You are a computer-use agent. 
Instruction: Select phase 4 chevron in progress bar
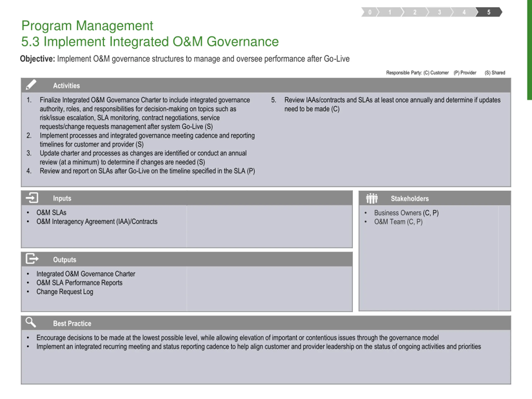pos(464,12)
